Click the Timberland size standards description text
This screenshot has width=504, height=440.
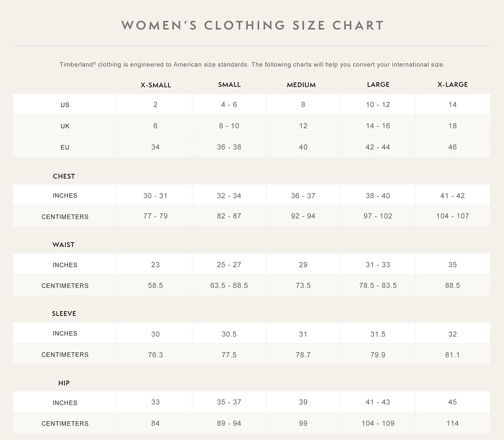coord(252,65)
